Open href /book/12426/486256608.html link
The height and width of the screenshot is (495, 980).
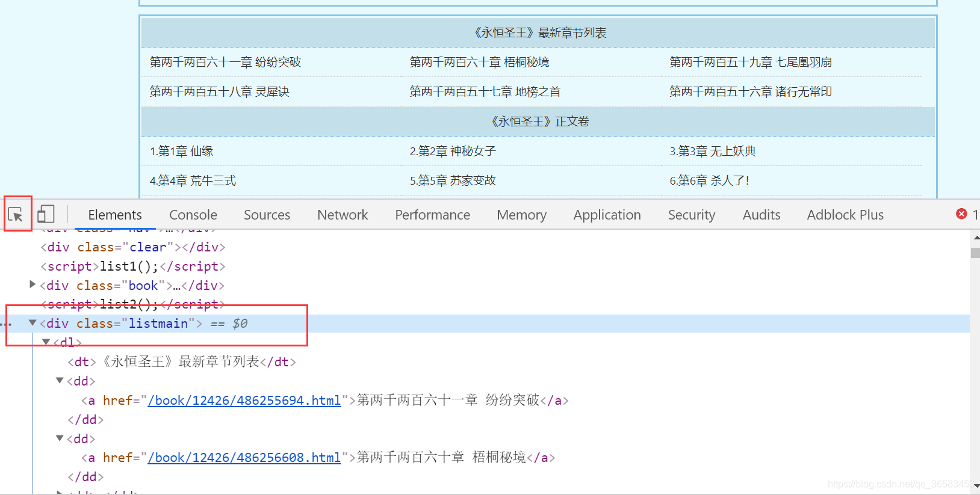(x=244, y=458)
